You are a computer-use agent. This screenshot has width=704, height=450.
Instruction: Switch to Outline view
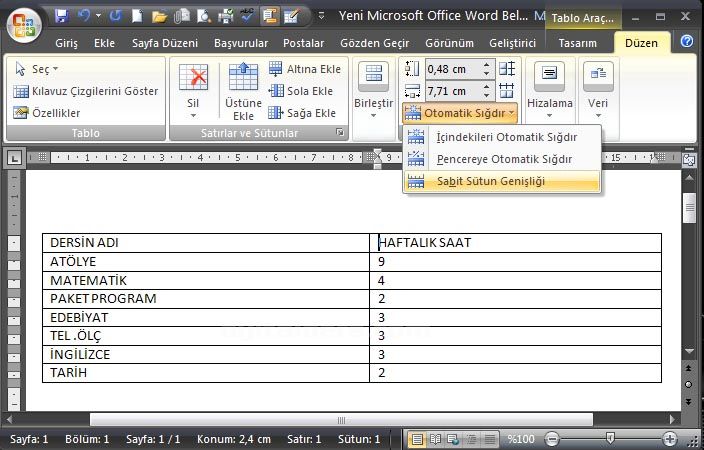(x=471, y=439)
